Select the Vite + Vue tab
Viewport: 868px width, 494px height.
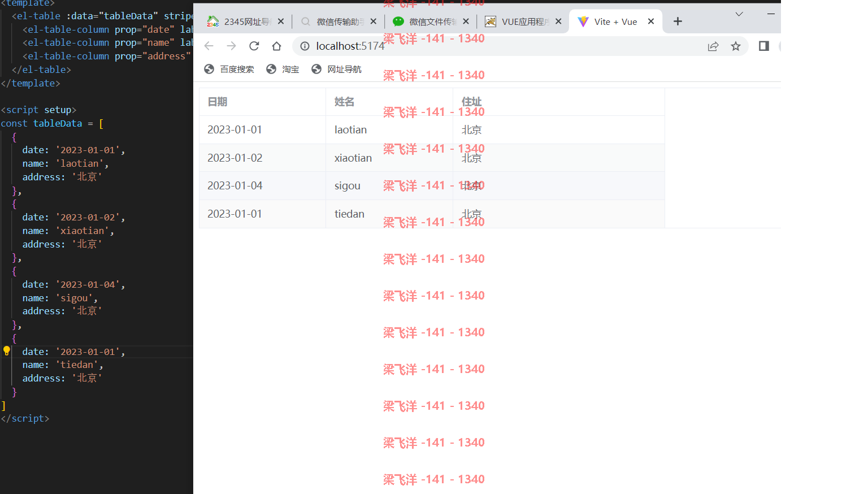coord(615,21)
